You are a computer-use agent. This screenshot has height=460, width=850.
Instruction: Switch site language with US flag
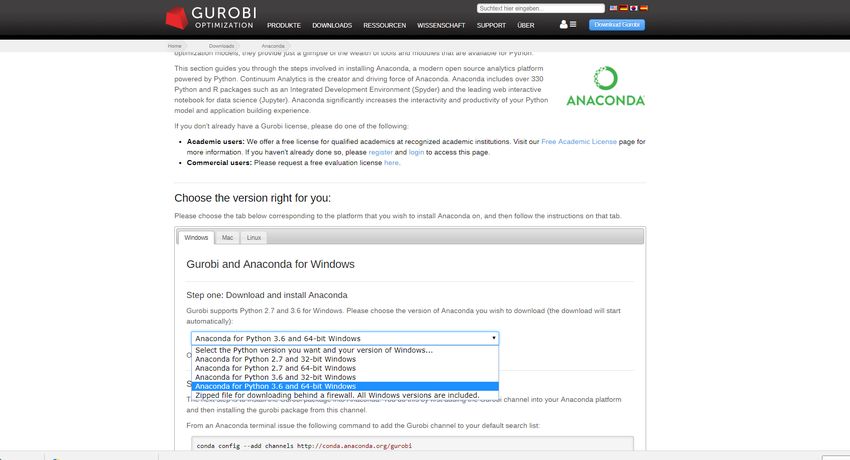click(613, 8)
